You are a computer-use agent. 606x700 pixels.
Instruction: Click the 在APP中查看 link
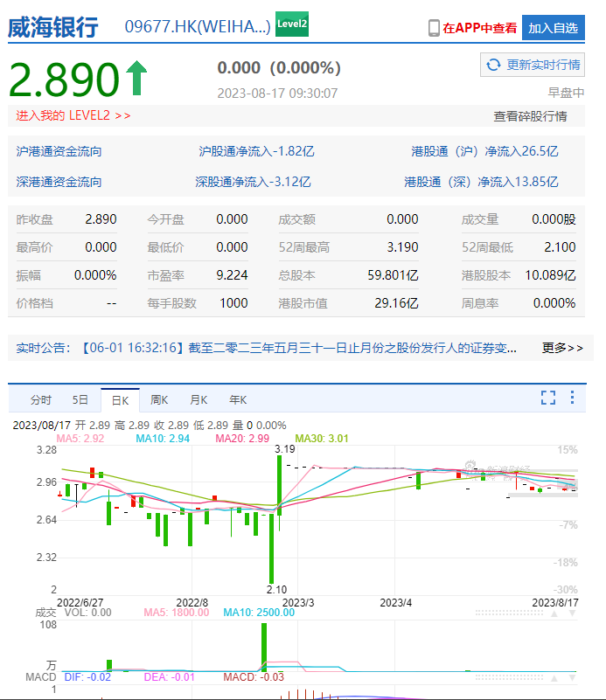pos(479,28)
